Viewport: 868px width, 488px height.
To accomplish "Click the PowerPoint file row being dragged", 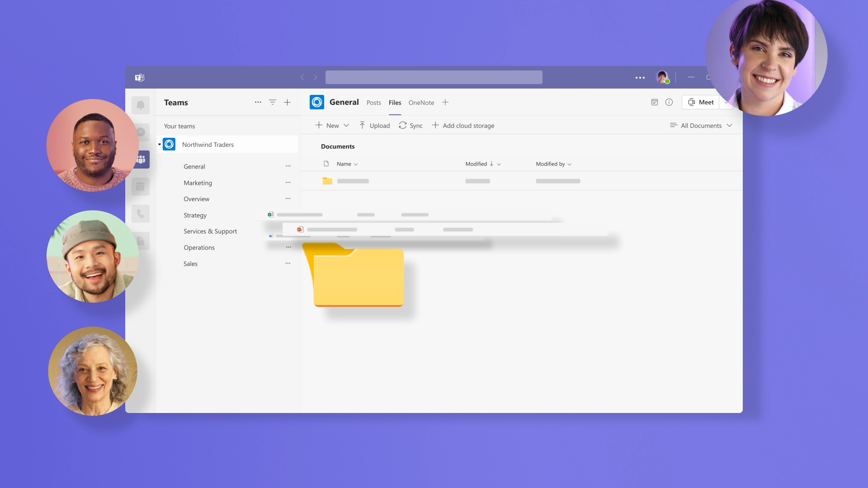I will [x=445, y=230].
